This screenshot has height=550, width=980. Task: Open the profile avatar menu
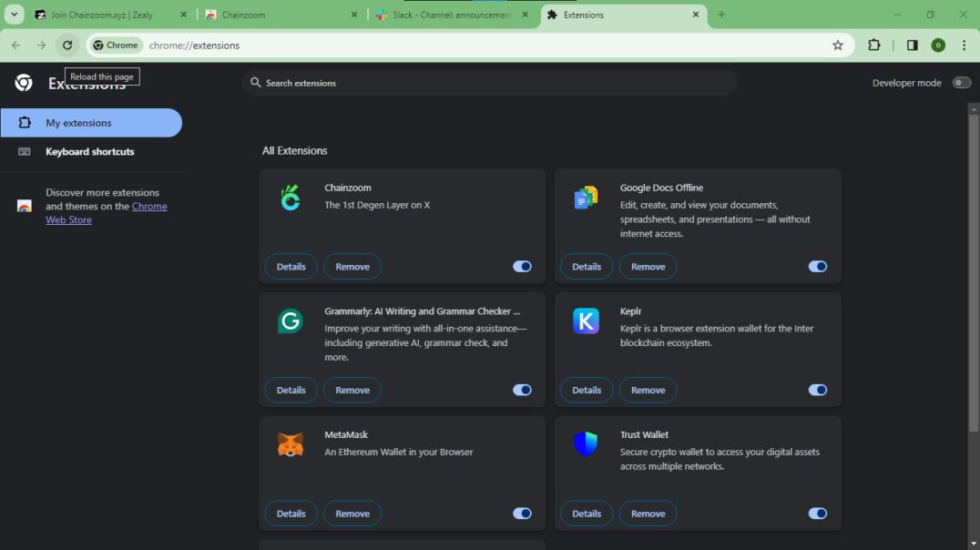coord(938,45)
